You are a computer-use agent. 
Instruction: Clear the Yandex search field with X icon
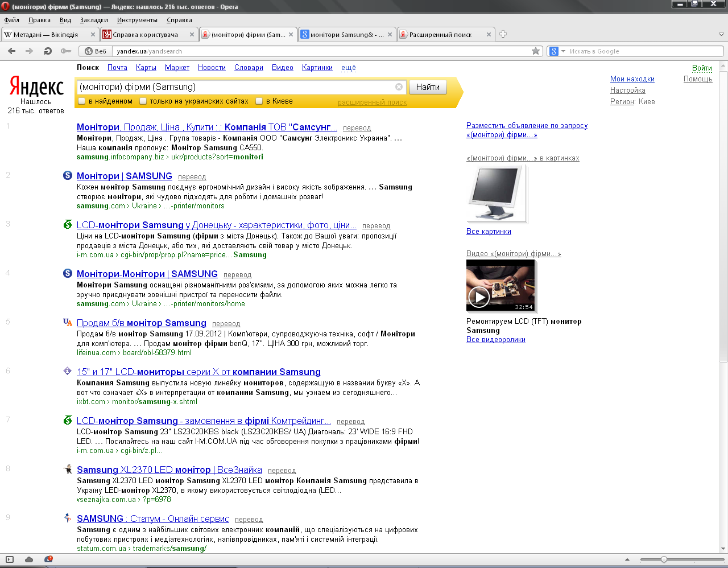(x=399, y=87)
